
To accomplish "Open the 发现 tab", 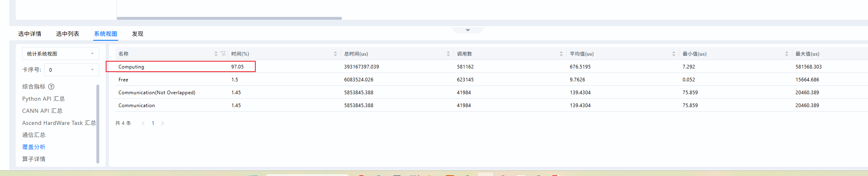I will [138, 34].
